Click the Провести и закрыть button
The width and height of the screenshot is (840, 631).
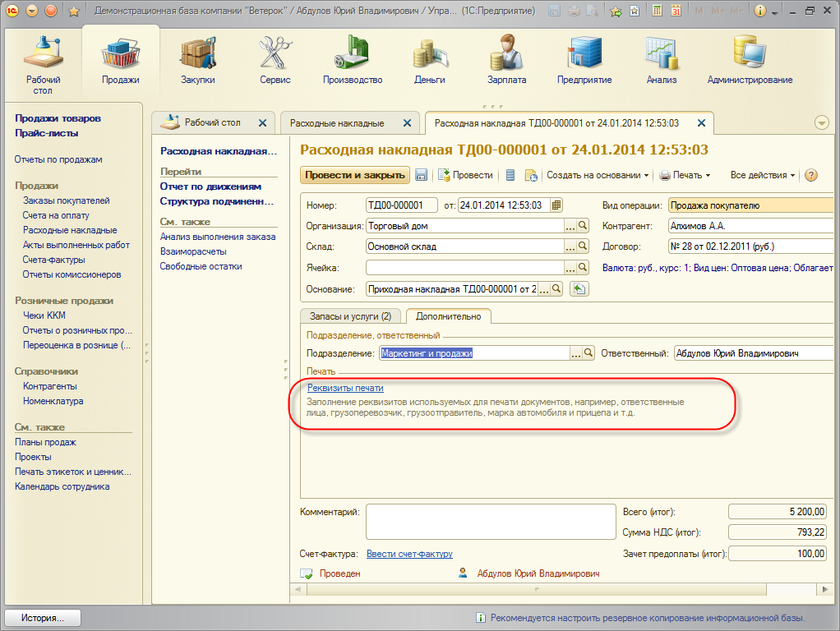[x=354, y=175]
